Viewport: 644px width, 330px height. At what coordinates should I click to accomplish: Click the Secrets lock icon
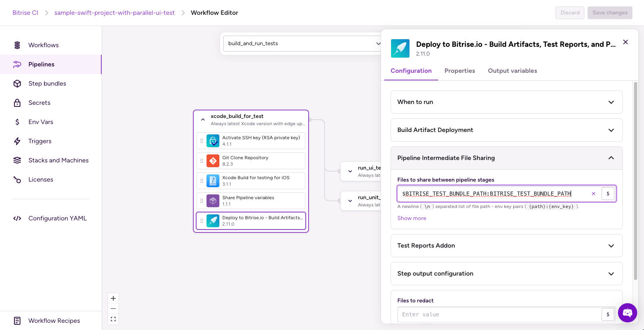tap(17, 103)
